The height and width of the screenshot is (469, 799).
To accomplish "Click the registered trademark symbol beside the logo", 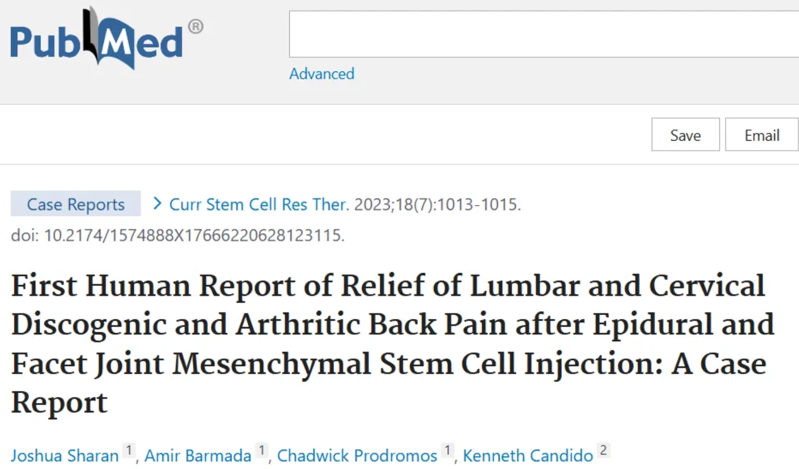I will coord(195,27).
